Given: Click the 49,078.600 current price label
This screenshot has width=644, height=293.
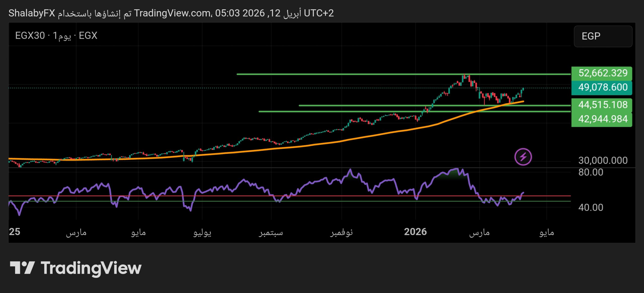Looking at the screenshot, I should (x=601, y=88).
